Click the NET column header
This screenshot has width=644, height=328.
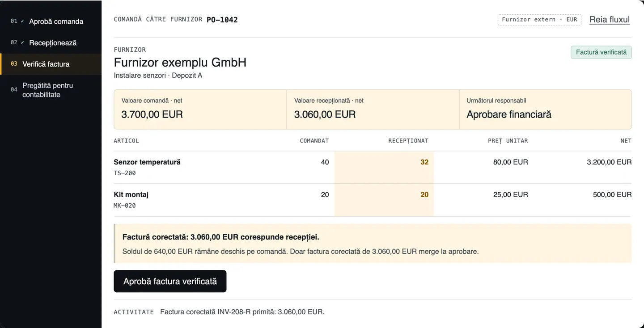coord(626,141)
